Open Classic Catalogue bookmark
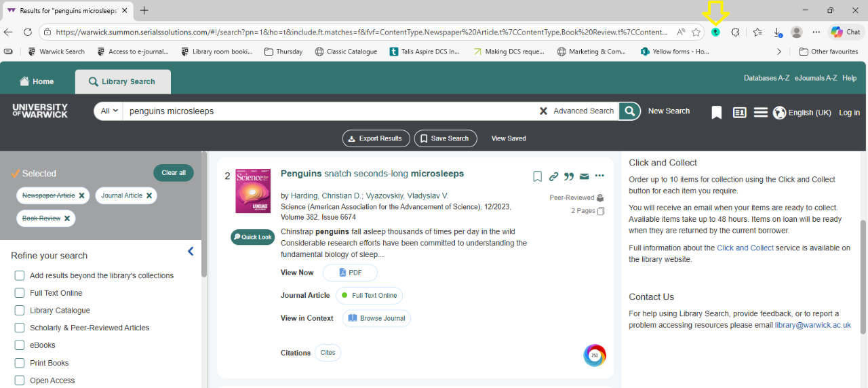868x388 pixels. pyautogui.click(x=346, y=52)
